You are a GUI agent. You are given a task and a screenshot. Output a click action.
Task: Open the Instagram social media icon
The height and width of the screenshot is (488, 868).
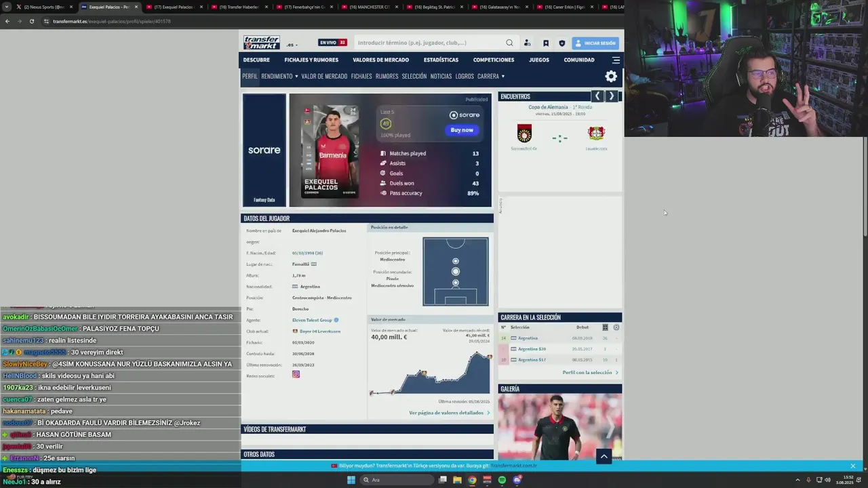pyautogui.click(x=296, y=374)
